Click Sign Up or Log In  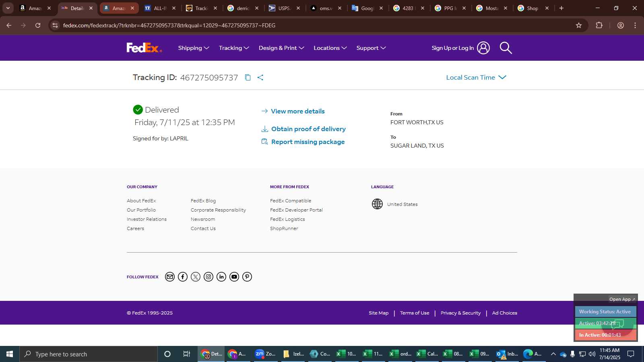point(452,48)
